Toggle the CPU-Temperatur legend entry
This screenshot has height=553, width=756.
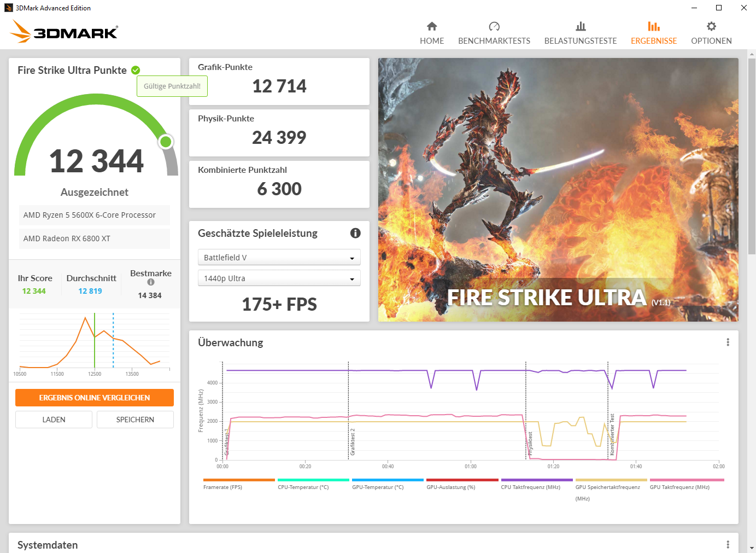pos(303,487)
